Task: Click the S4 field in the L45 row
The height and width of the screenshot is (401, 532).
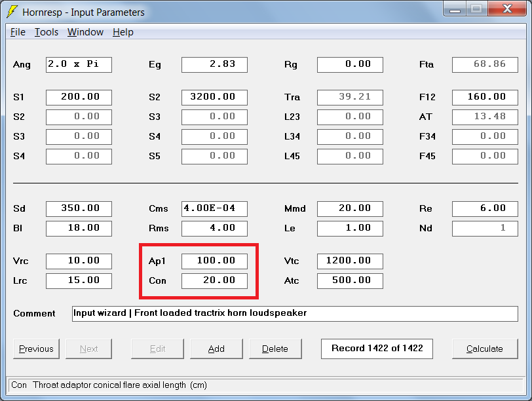Action: click(x=79, y=157)
